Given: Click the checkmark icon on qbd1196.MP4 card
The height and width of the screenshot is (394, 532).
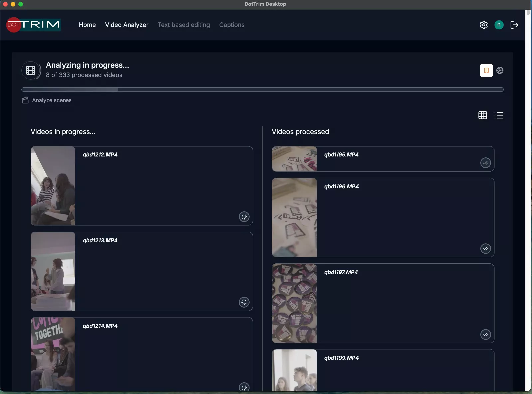Looking at the screenshot, I should [486, 248].
